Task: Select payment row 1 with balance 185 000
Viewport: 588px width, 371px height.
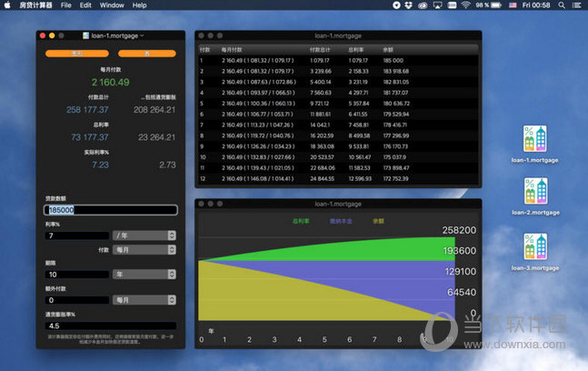Action: pyautogui.click(x=338, y=60)
